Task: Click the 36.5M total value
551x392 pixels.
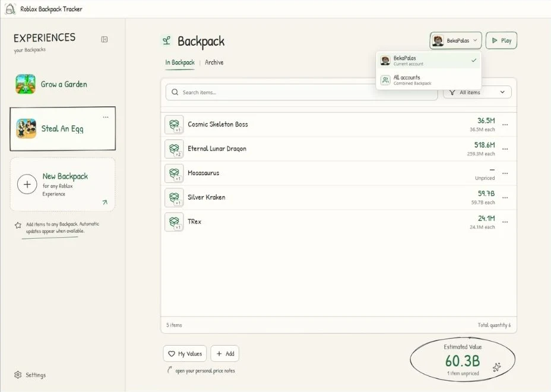Action: 486,121
